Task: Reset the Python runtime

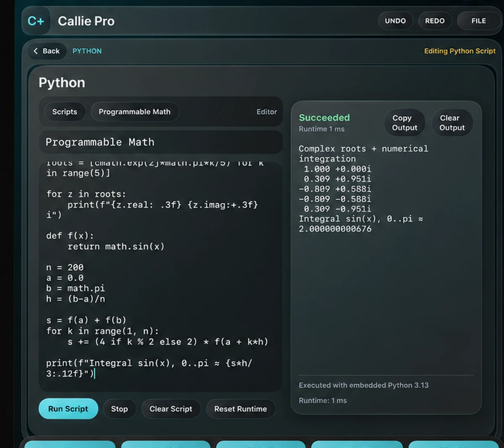Action: (x=240, y=409)
